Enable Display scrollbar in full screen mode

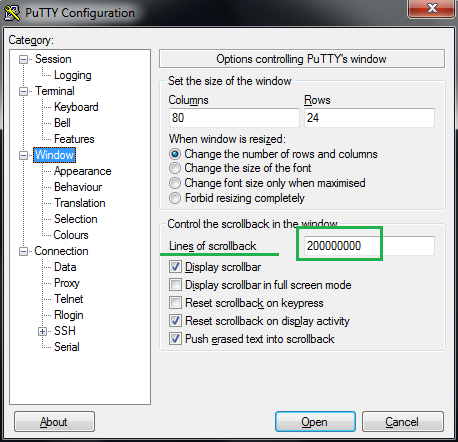click(175, 285)
